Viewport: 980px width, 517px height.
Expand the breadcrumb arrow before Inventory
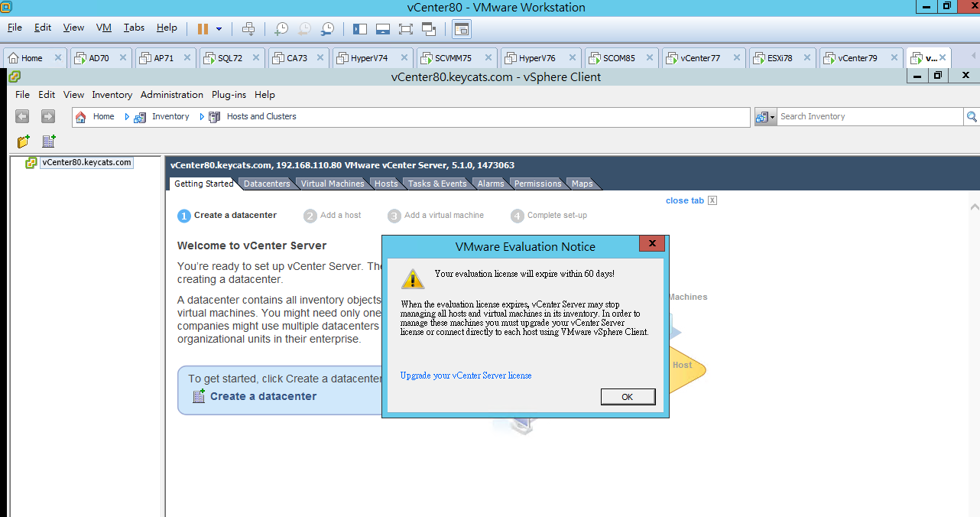[128, 117]
